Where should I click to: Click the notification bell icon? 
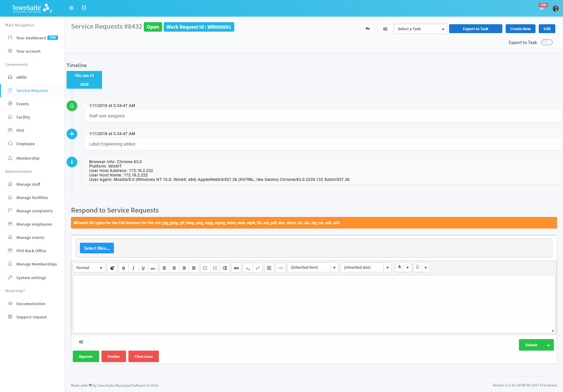pyautogui.click(x=541, y=8)
